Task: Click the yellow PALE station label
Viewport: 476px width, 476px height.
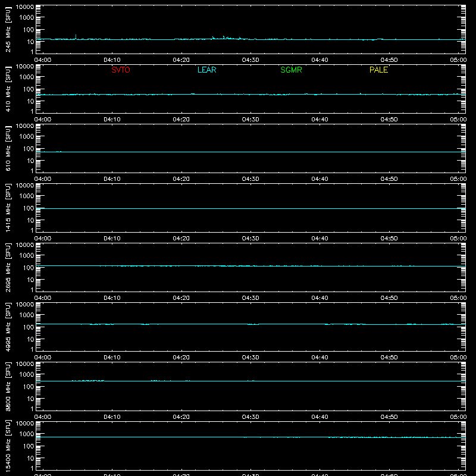Action: 378,70
